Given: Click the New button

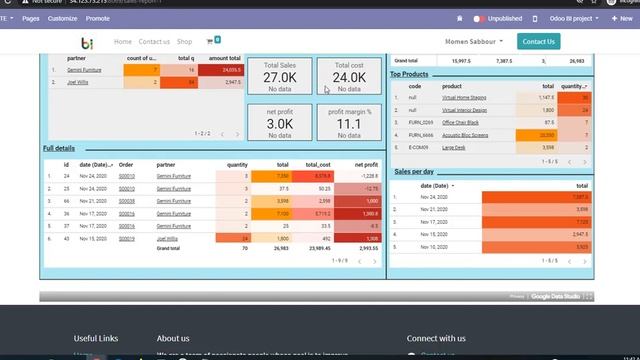Looking at the screenshot, I should [622, 18].
